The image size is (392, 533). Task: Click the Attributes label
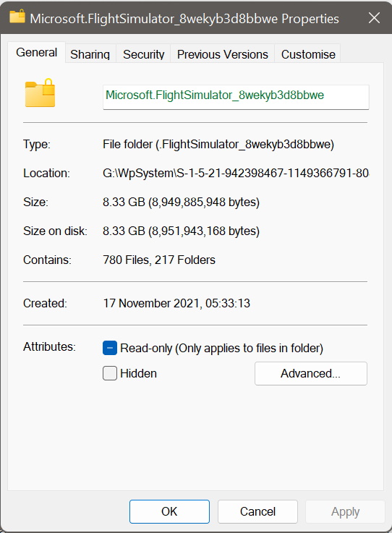[49, 346]
